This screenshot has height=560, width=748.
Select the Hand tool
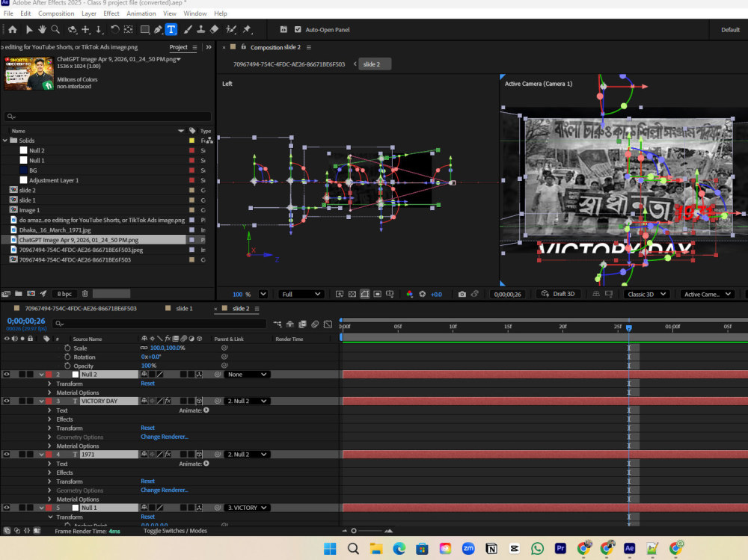click(42, 30)
